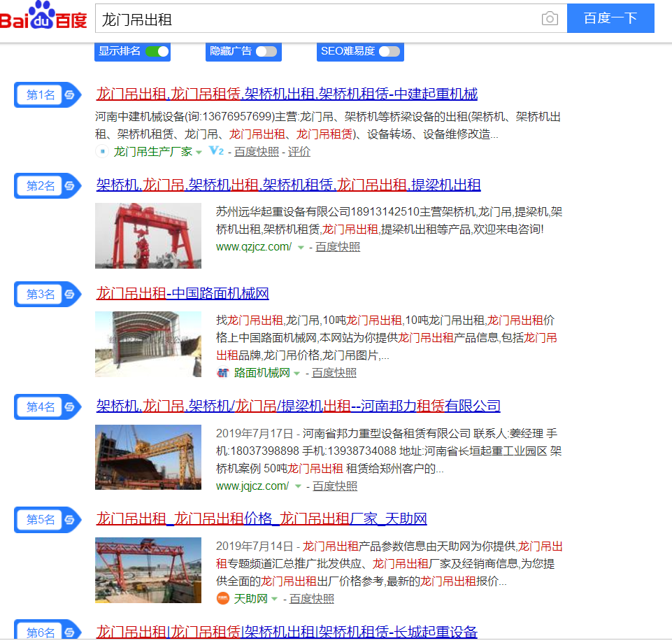Click the site favicon beside 龙门吊生产厂家
The width and height of the screenshot is (672, 643).
102,151
